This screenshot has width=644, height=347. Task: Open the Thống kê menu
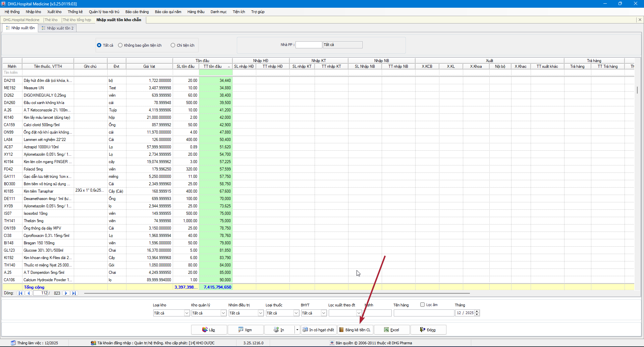75,12
